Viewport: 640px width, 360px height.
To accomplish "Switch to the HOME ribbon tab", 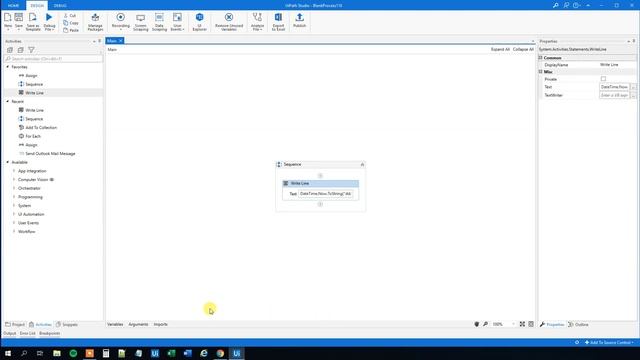I will point(13,5).
